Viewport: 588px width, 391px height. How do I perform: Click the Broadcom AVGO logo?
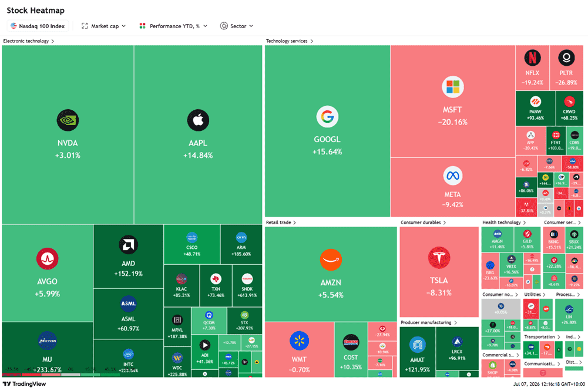47,259
